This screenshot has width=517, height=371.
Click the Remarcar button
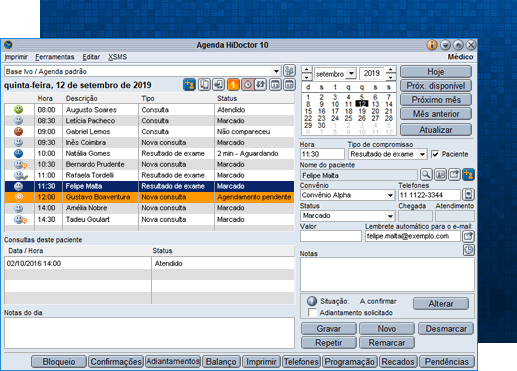coord(387,343)
